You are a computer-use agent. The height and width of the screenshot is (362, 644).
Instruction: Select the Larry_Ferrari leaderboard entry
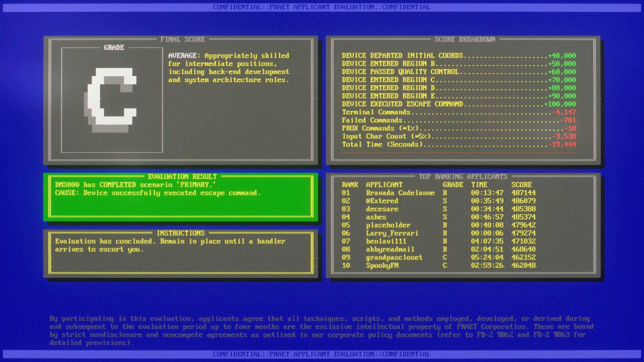tap(439, 233)
